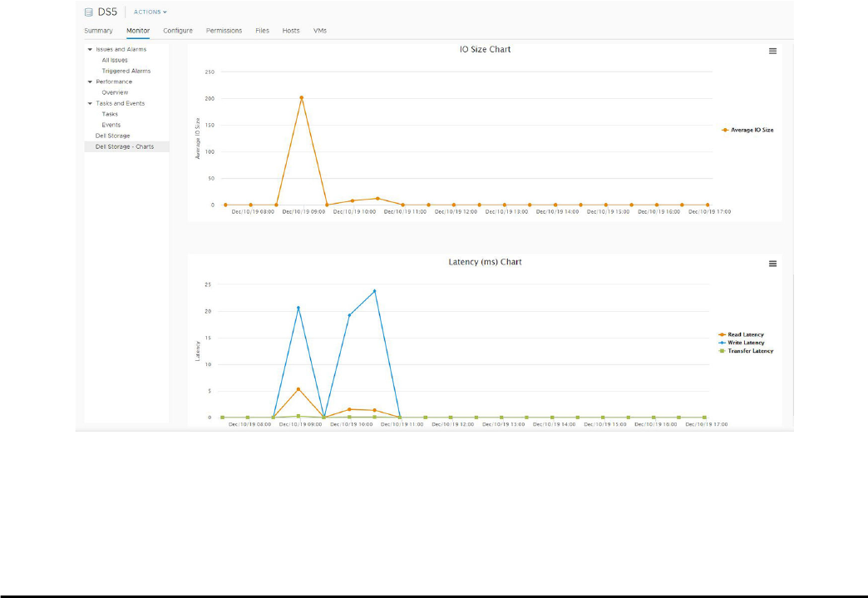The width and height of the screenshot is (868, 598).
Task: Select the VMs tab
Action: pos(320,31)
